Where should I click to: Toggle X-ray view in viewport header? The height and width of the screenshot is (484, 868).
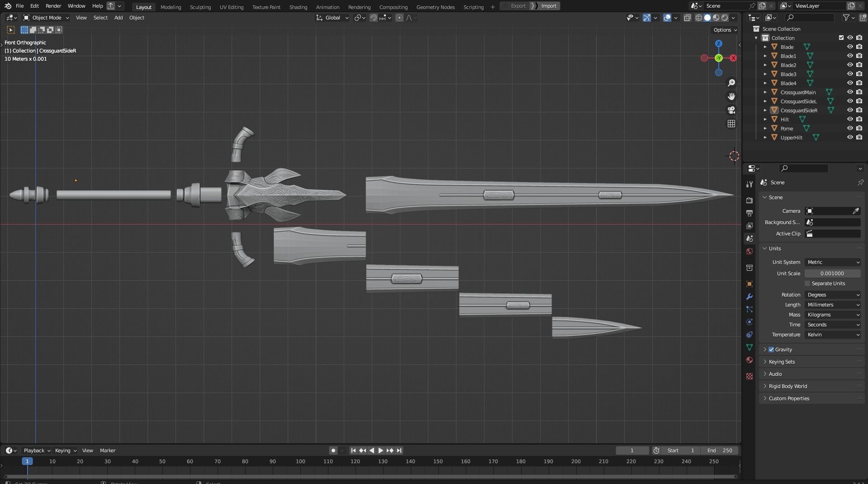687,18
